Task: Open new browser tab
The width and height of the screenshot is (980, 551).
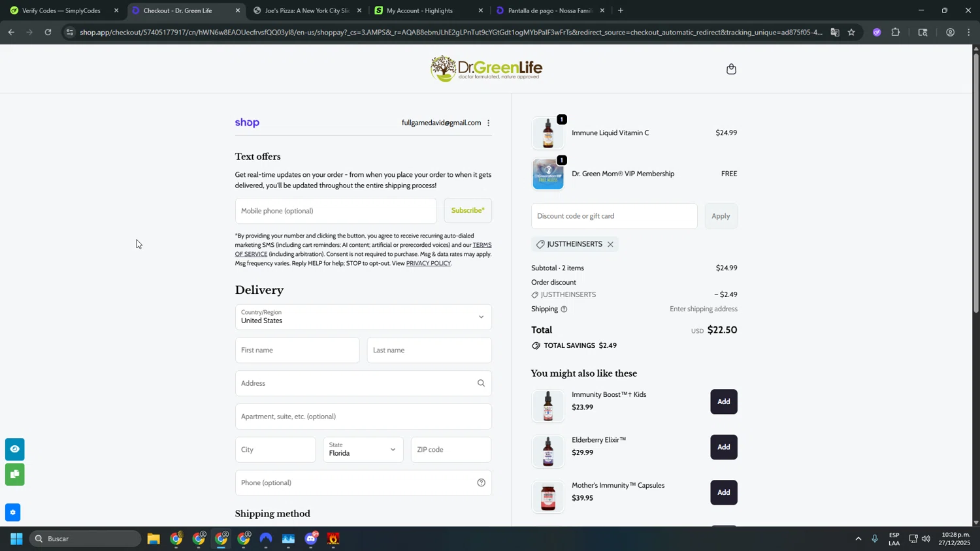Action: pyautogui.click(x=620, y=10)
